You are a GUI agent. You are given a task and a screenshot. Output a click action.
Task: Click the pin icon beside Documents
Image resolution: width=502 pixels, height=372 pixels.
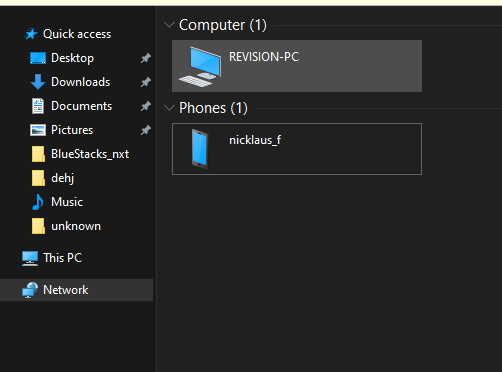(x=146, y=106)
